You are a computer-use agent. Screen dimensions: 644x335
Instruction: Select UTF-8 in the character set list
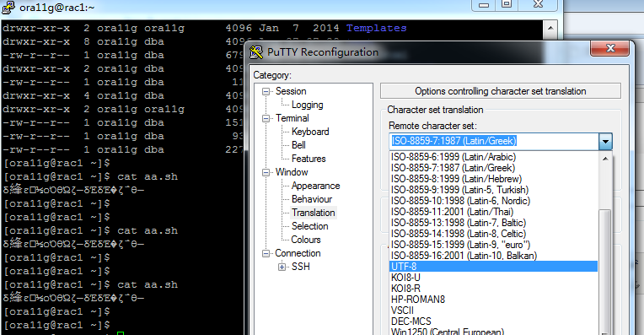pos(493,267)
